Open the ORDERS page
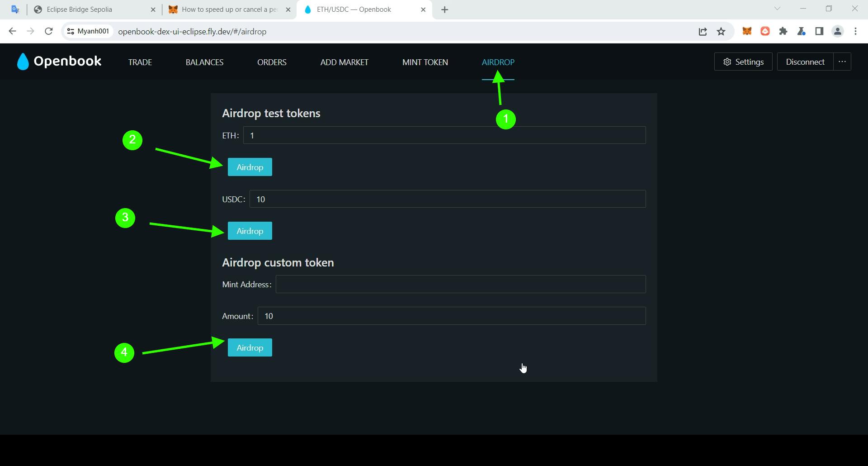The image size is (868, 466). (272, 62)
